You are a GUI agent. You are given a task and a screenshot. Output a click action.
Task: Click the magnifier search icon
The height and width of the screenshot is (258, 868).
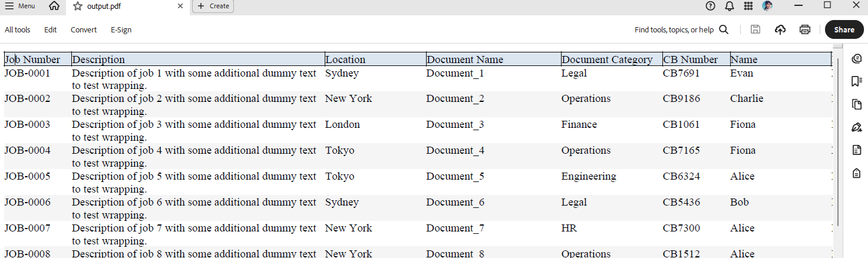coord(724,29)
